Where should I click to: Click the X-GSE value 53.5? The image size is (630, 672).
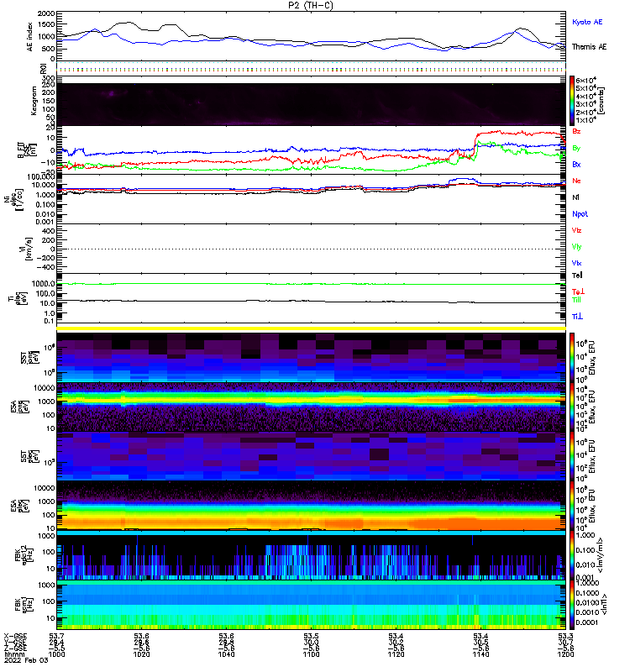pyautogui.click(x=311, y=636)
